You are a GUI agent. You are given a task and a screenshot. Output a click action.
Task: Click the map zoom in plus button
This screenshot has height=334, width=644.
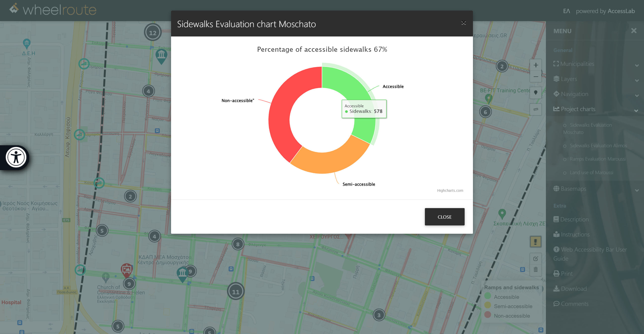click(x=536, y=65)
